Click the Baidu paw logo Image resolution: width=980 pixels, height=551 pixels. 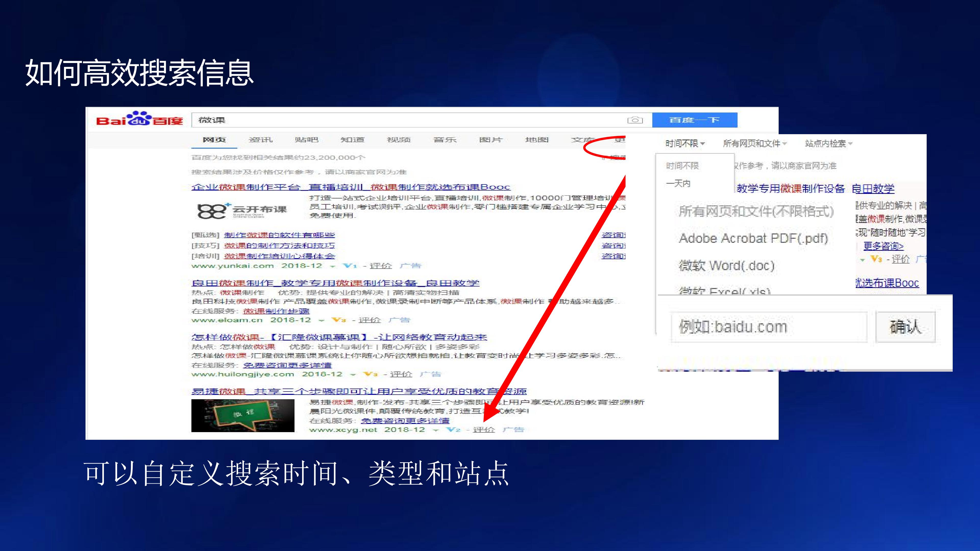click(x=139, y=118)
